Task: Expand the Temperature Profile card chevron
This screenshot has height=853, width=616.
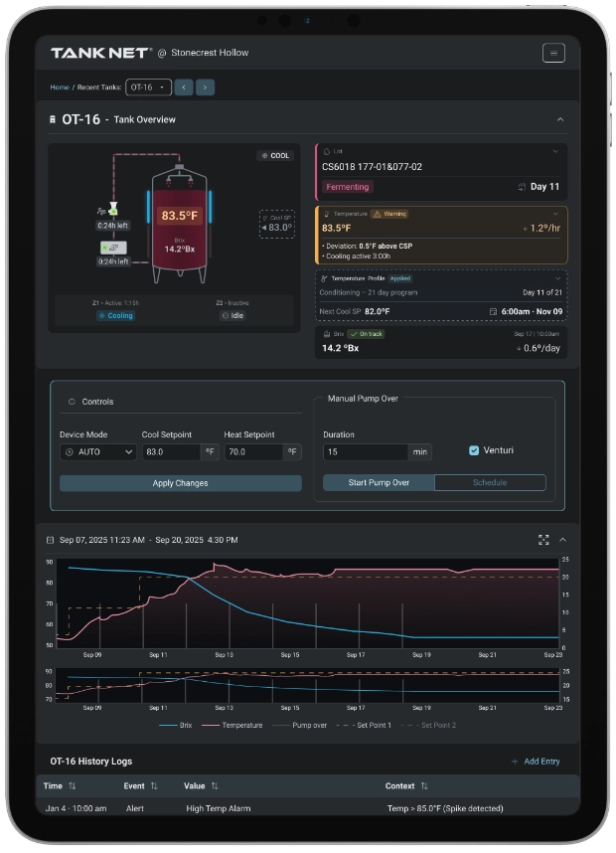Action: pos(557,278)
